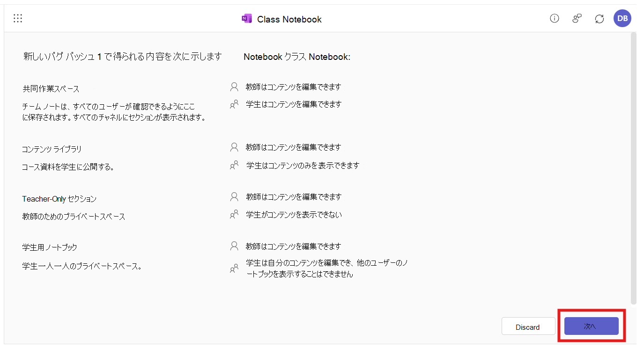Screen dimensions: 644x348
Task: Click the Class Notebook title text
Action: click(289, 19)
